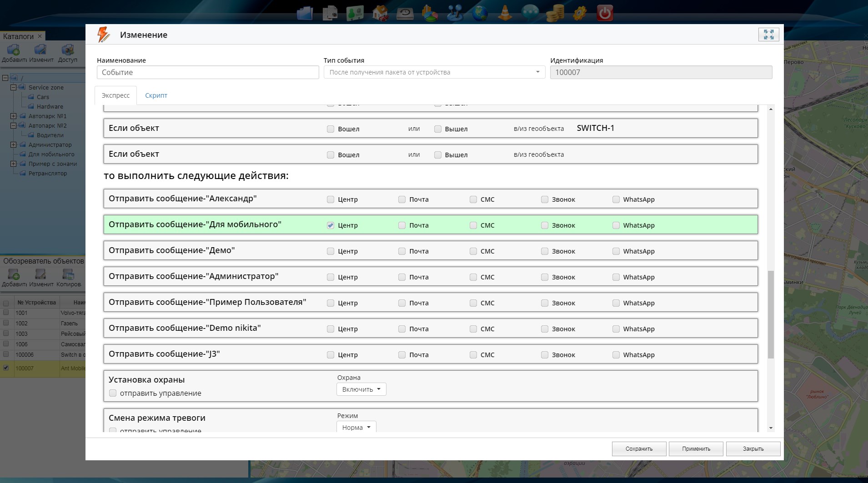Select the Hardware folder in catalog tree

[50, 106]
